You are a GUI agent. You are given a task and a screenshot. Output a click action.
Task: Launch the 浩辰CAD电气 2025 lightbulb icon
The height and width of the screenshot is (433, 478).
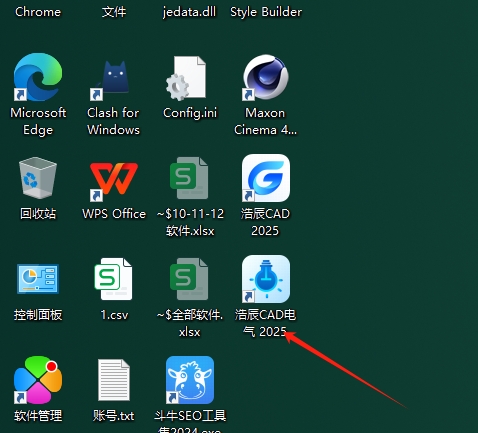pos(266,279)
